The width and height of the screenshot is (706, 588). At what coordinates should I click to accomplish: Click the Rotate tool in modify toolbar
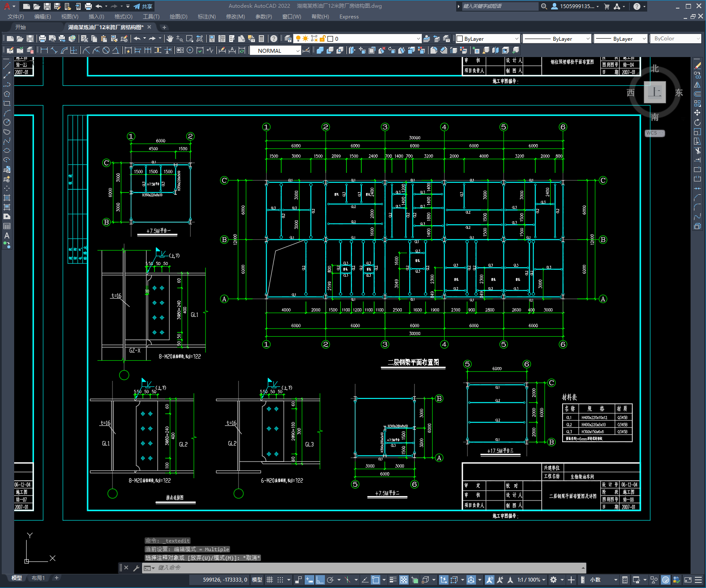697,122
